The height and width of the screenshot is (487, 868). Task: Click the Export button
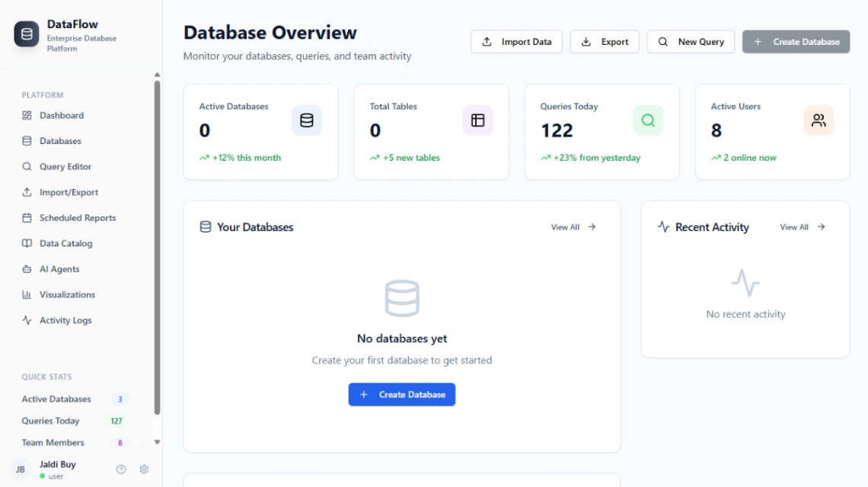pos(605,42)
